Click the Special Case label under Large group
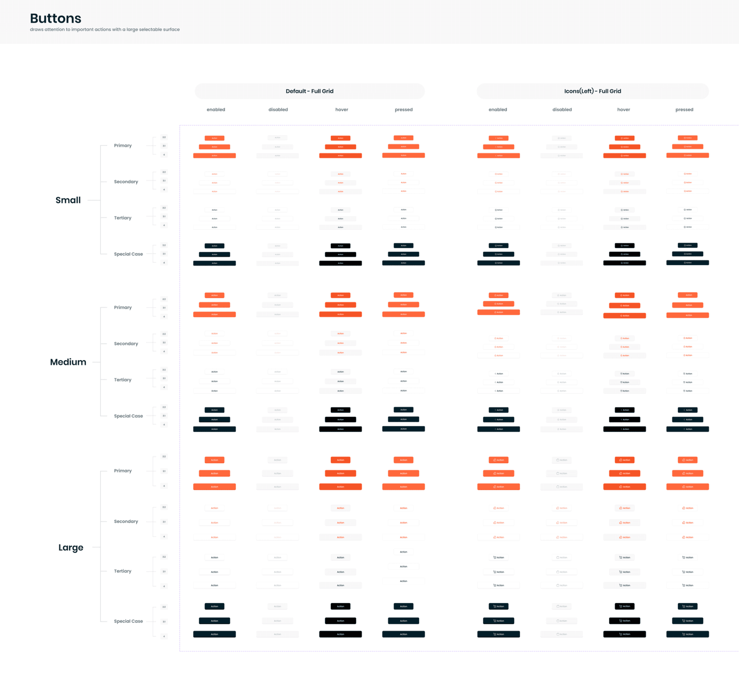 128,621
